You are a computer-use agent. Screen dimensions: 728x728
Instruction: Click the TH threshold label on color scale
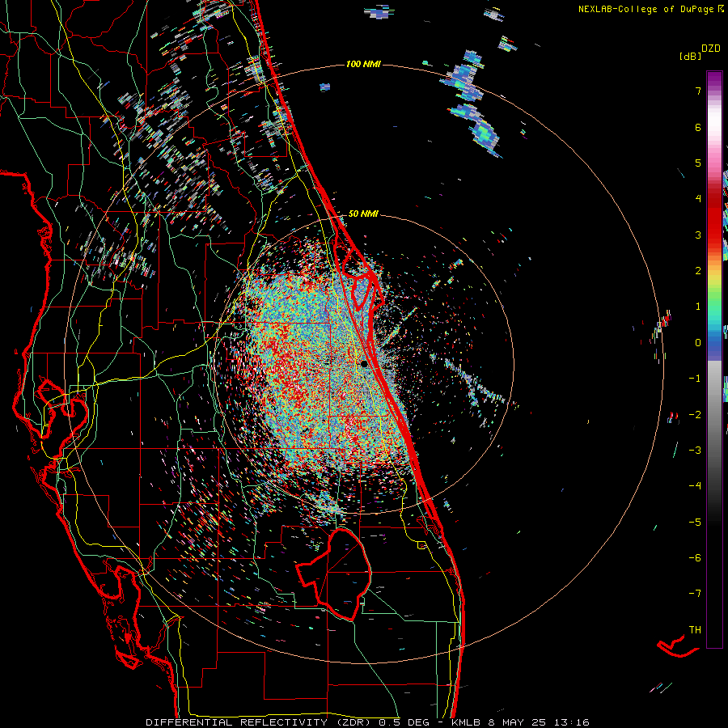point(695,630)
